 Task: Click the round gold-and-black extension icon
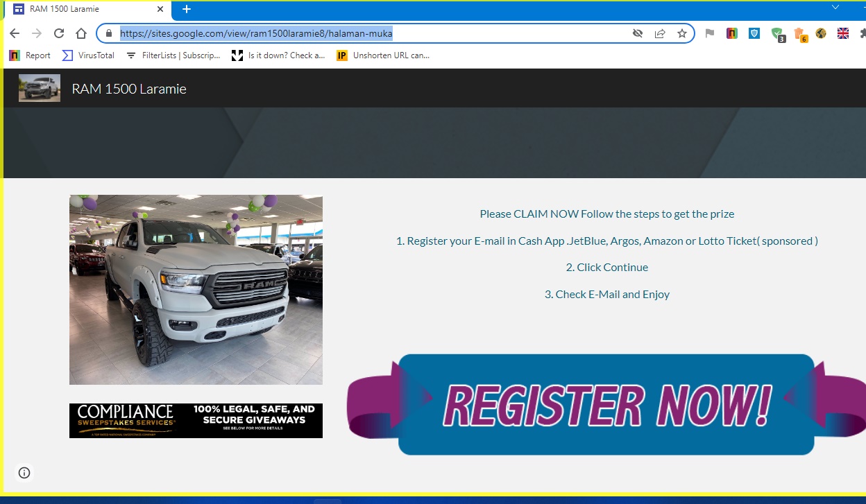tap(821, 33)
